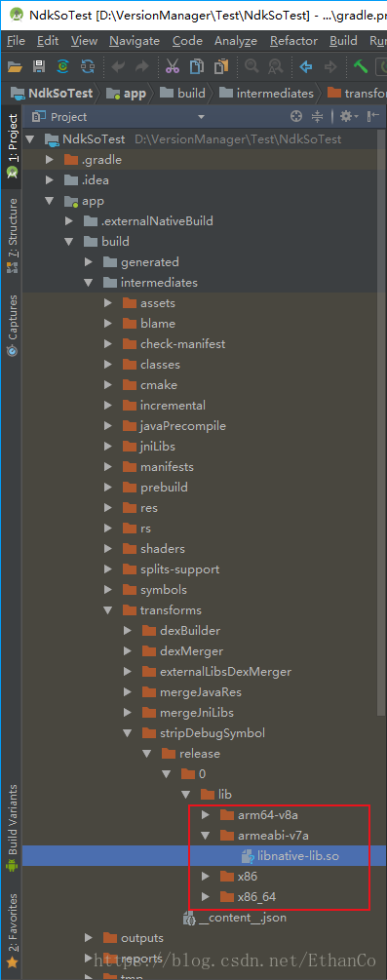Click the Hide Project panel icon
Screen dimensions: 387x980
click(x=373, y=116)
